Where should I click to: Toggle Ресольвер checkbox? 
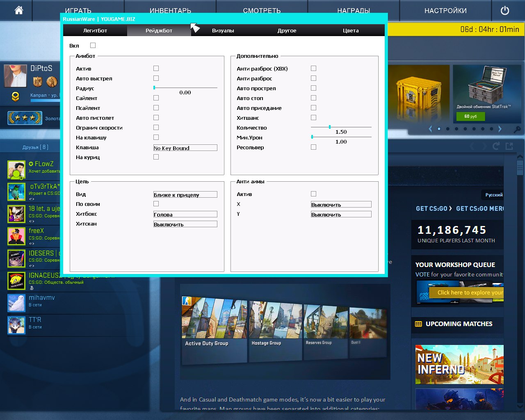pos(313,147)
